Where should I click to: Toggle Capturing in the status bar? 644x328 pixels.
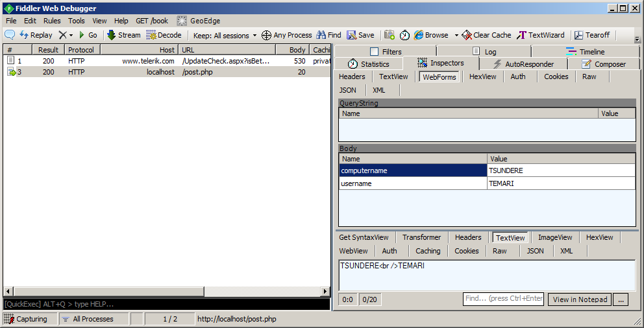pyautogui.click(x=27, y=319)
